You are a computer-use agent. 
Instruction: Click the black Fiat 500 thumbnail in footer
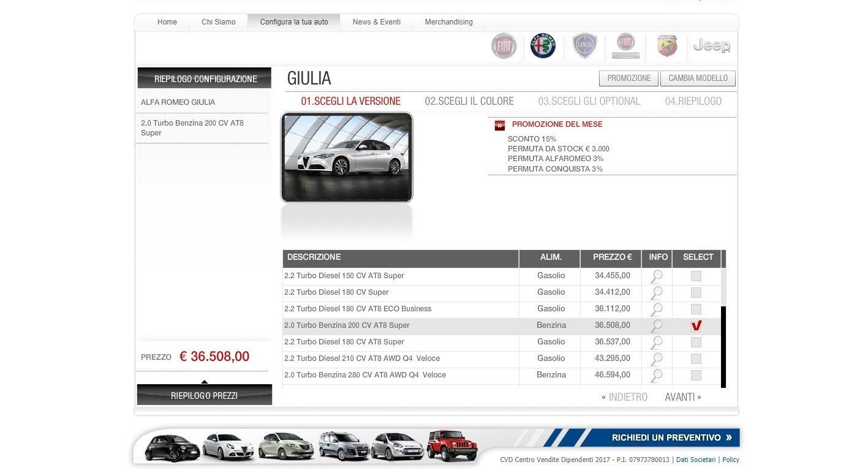[172, 447]
